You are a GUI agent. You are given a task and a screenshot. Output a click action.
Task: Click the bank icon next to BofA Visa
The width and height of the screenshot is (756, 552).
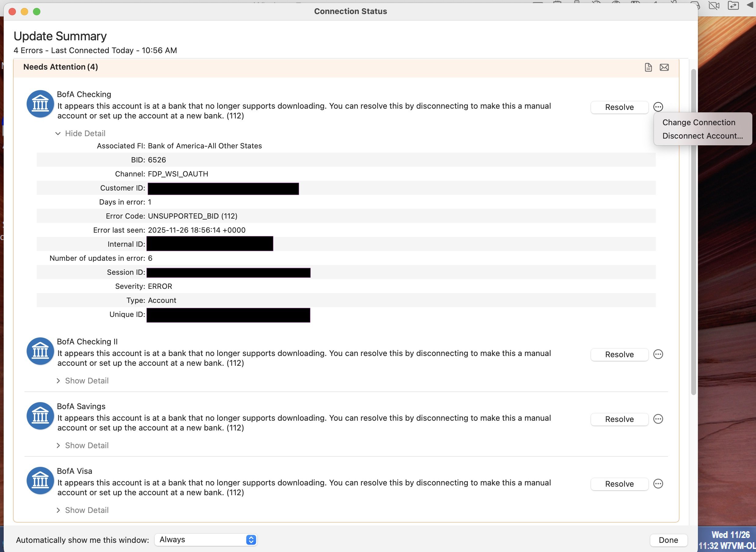[x=40, y=481]
